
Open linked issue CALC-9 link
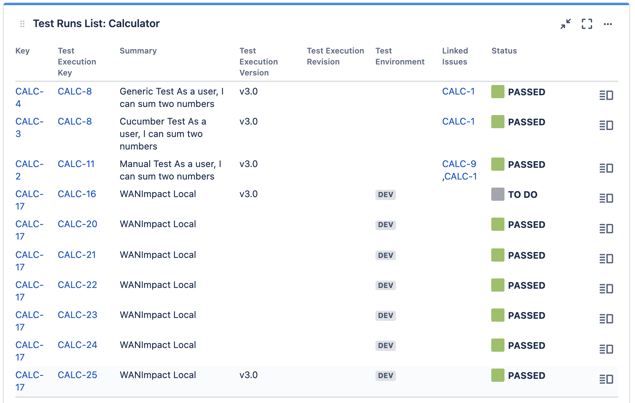[x=459, y=164]
